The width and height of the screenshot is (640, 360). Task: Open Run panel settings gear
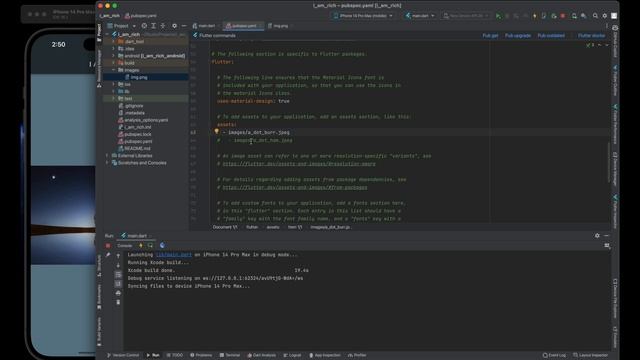[x=597, y=236]
